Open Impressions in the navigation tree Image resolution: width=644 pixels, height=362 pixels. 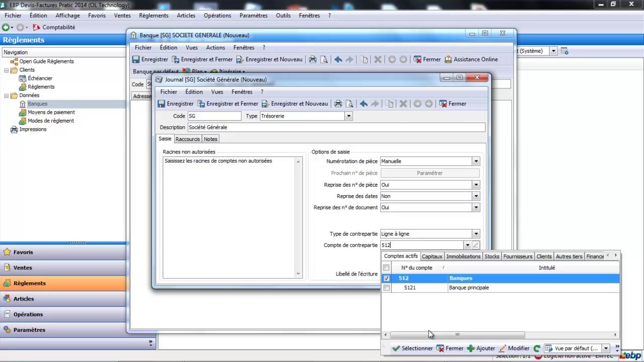click(33, 130)
